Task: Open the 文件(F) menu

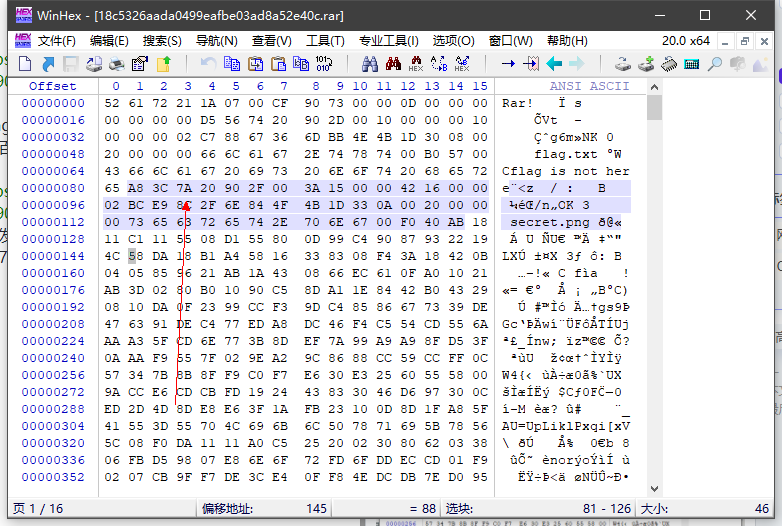Action: [x=56, y=41]
